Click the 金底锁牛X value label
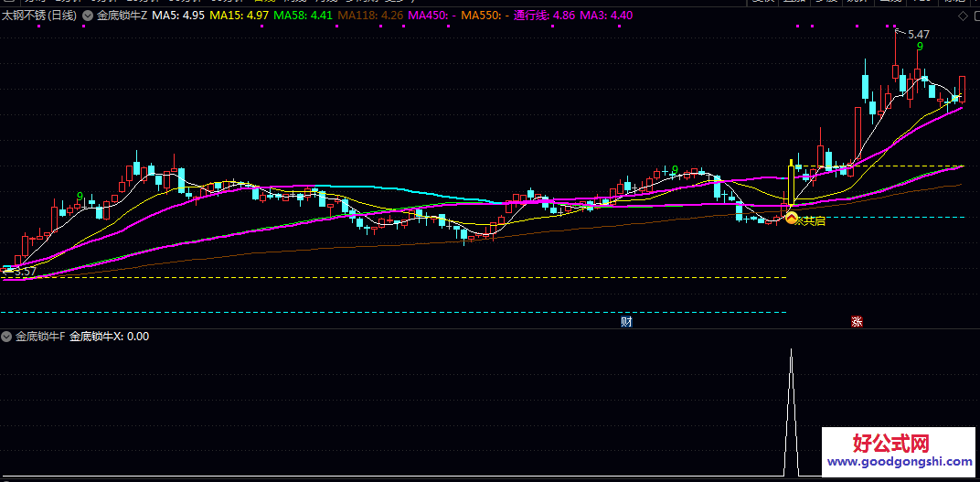 point(109,337)
